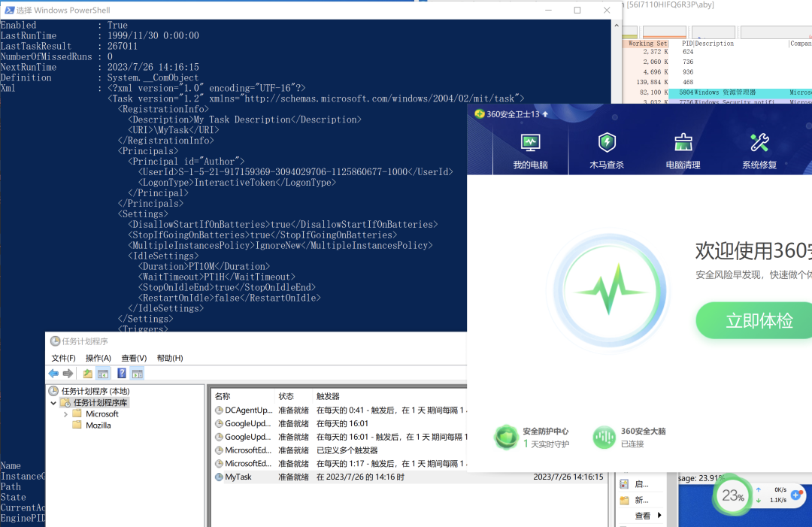The height and width of the screenshot is (527, 812).
Task: Click the Back arrow in Task Scheduler toolbar
Action: [53, 373]
